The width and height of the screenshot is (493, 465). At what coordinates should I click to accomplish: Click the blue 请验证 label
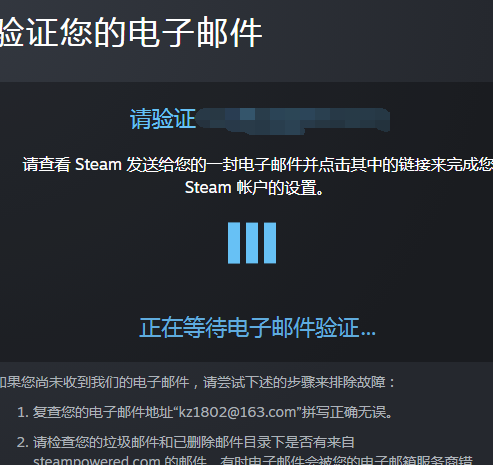point(162,119)
